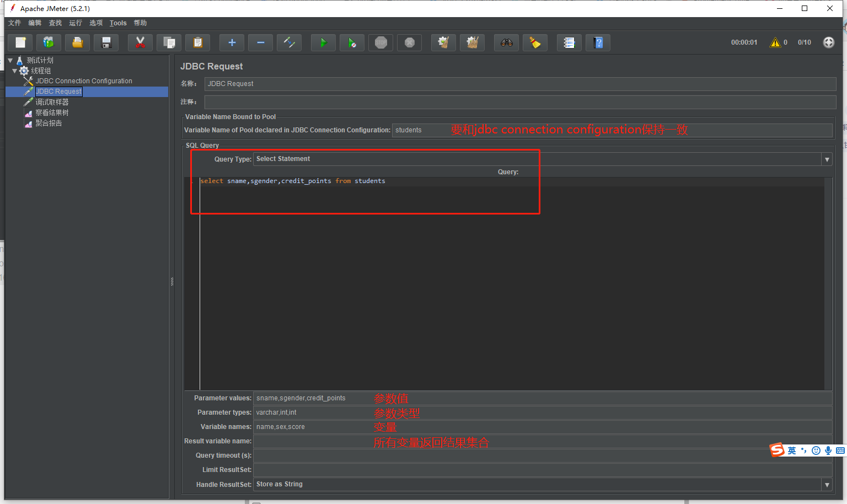Stop the running test
Viewport: 847px width, 504px height.
381,42
